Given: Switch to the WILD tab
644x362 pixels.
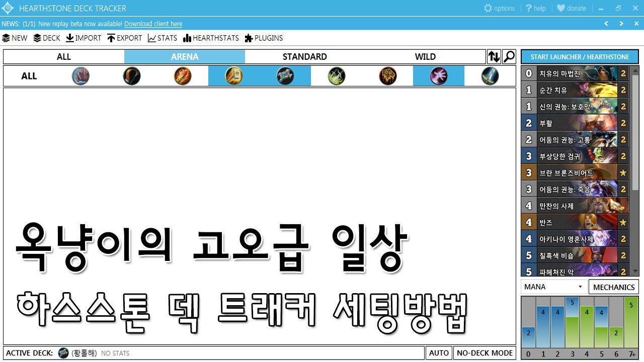Looking at the screenshot, I should (425, 57).
